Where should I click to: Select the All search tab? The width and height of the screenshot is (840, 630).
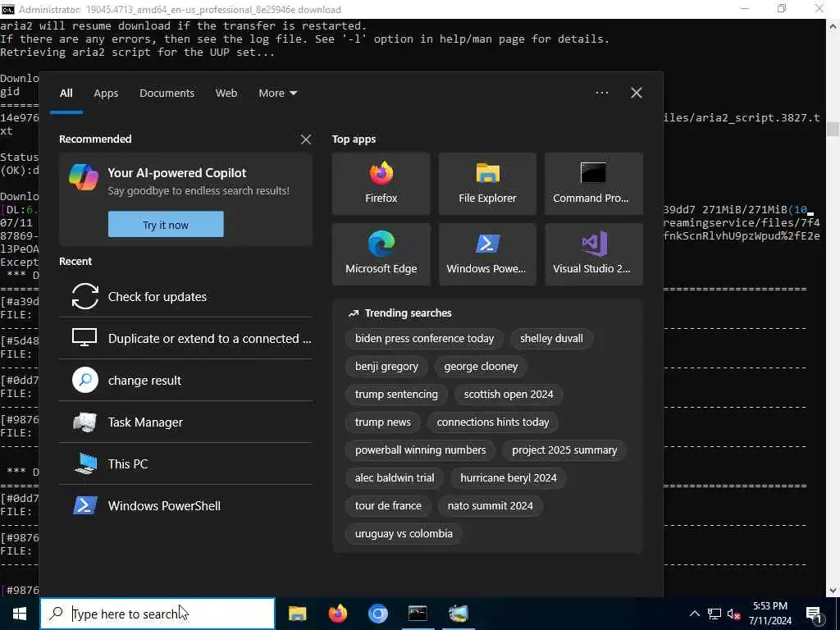66,94
